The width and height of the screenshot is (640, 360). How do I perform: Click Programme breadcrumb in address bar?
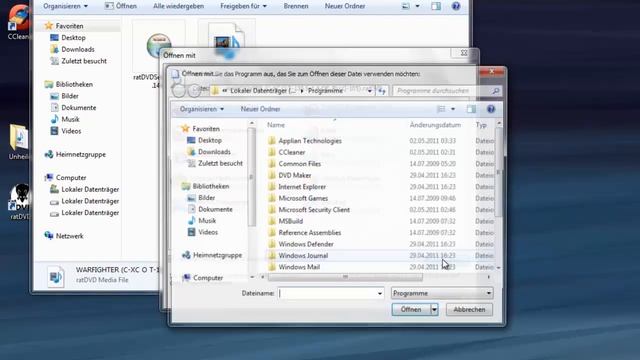point(325,91)
